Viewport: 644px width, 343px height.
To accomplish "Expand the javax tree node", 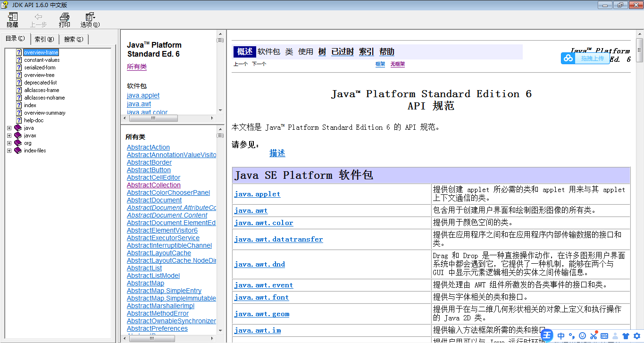I will pyautogui.click(x=9, y=135).
